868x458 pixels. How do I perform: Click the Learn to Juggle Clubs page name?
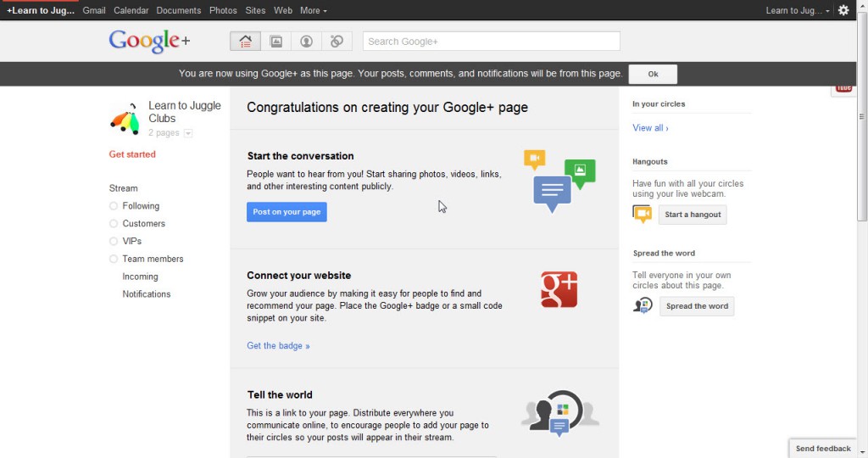coord(184,112)
